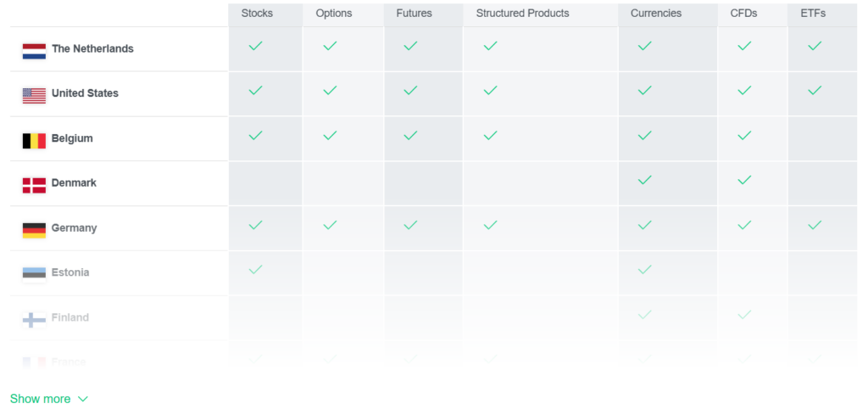Click the United States flag icon
The height and width of the screenshot is (415, 868).
point(34,95)
